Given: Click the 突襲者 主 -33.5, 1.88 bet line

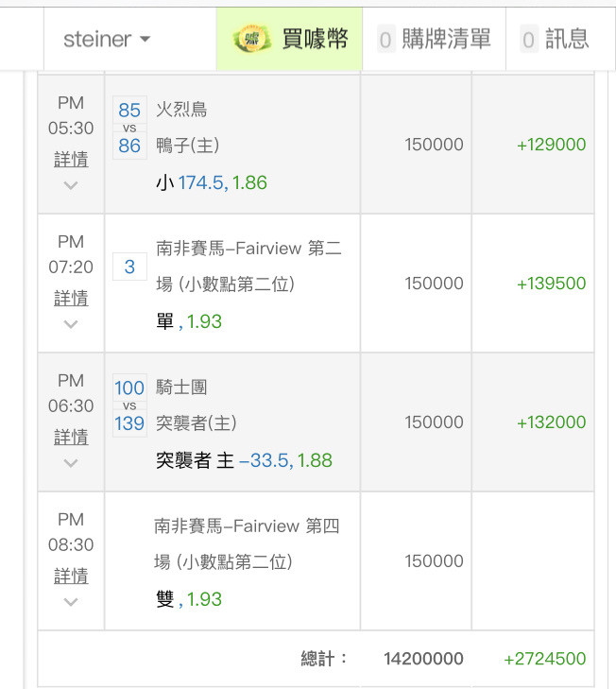Looking at the screenshot, I should pyautogui.click(x=244, y=460).
